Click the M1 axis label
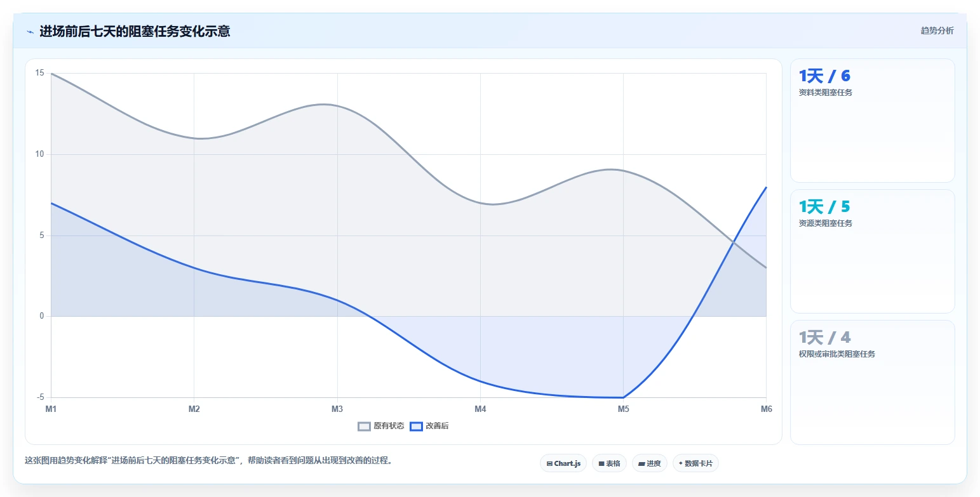The height and width of the screenshot is (497, 980). click(x=51, y=409)
